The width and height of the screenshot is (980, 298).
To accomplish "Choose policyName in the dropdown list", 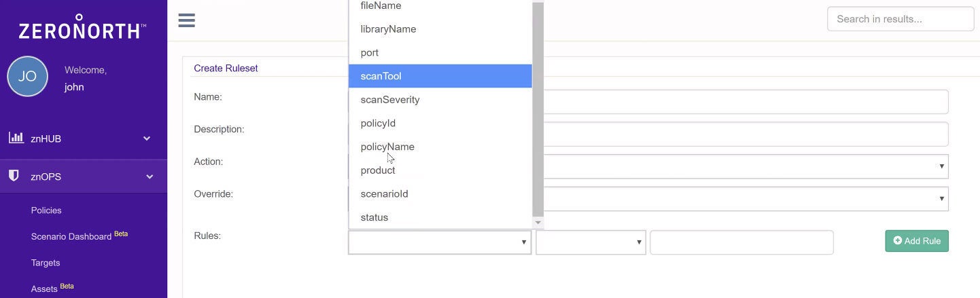I will coord(440,147).
